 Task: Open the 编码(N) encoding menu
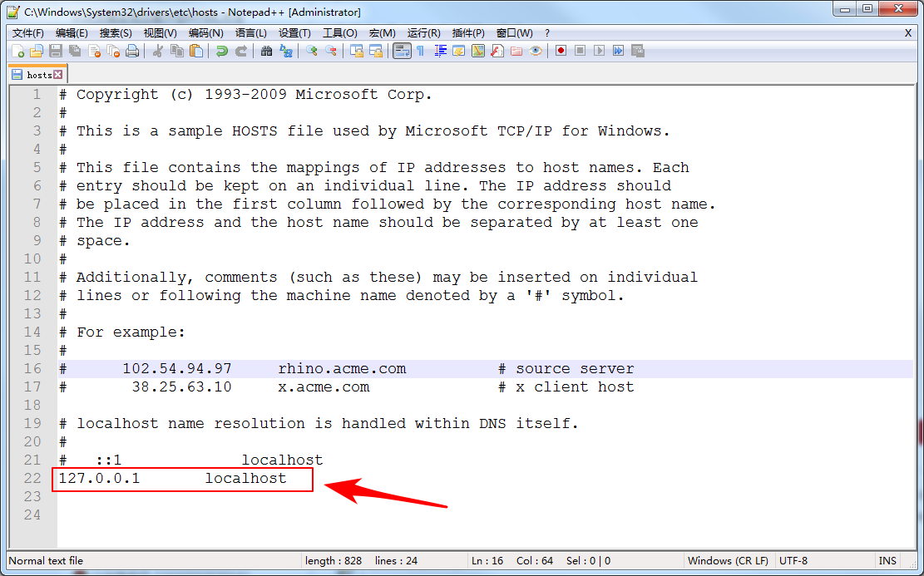coord(208,33)
